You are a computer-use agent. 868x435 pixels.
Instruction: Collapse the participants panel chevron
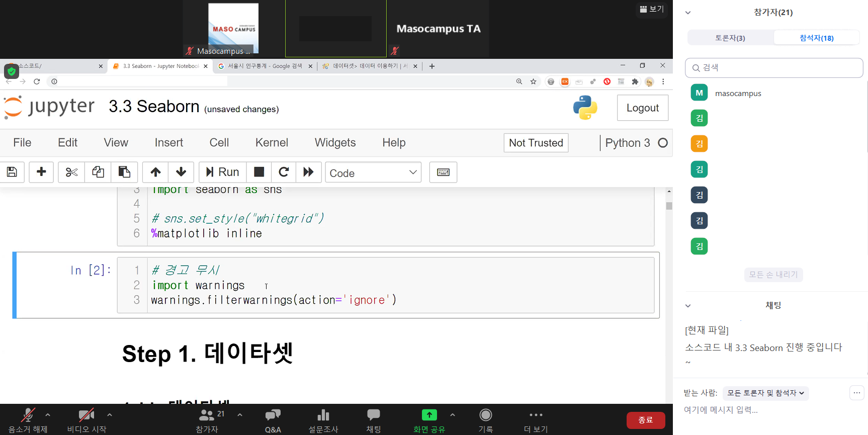pyautogui.click(x=688, y=13)
